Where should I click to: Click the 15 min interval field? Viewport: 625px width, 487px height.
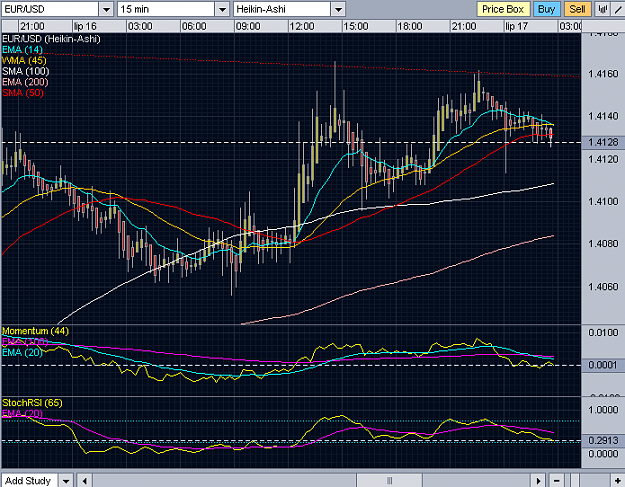point(166,9)
